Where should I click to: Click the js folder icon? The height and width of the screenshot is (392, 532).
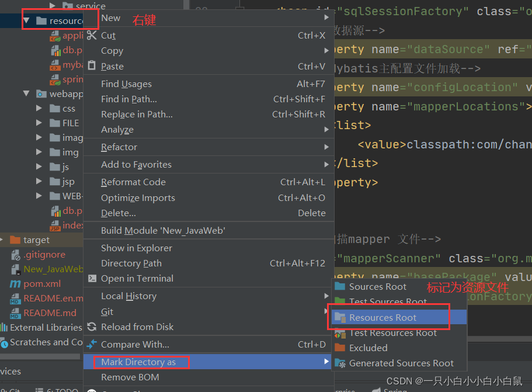(55, 166)
